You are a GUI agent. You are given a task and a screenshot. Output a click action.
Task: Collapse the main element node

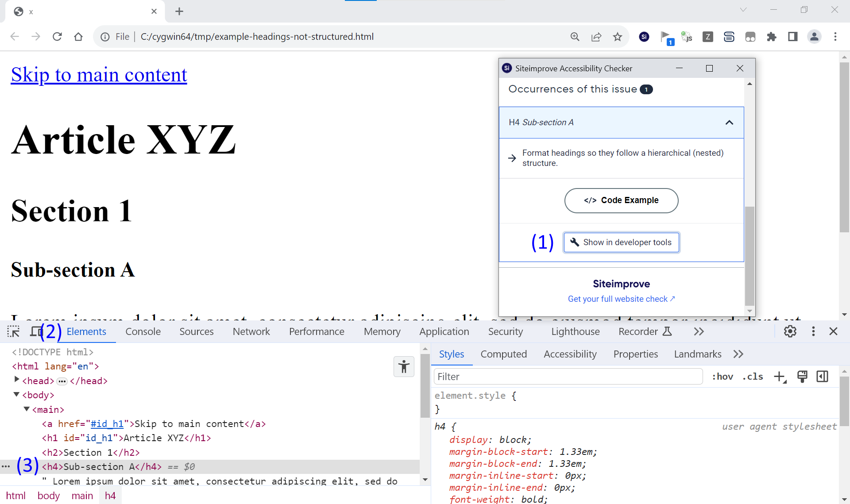click(x=27, y=409)
